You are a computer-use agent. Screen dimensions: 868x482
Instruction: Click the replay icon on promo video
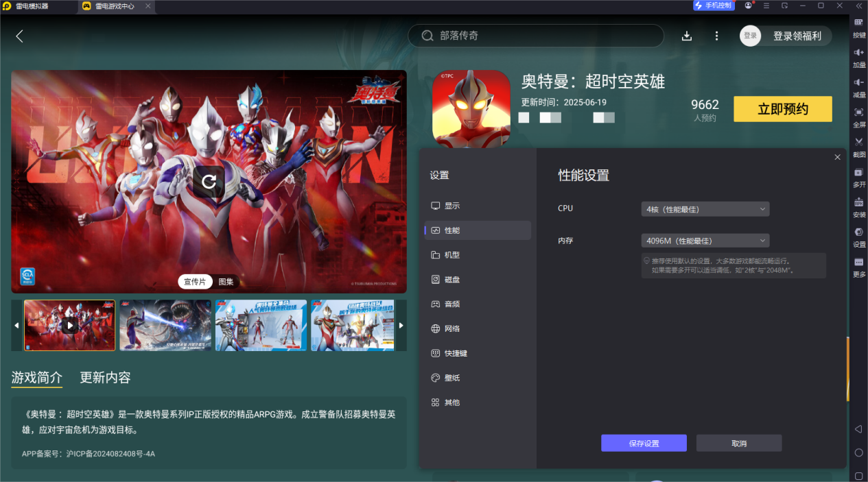click(209, 181)
